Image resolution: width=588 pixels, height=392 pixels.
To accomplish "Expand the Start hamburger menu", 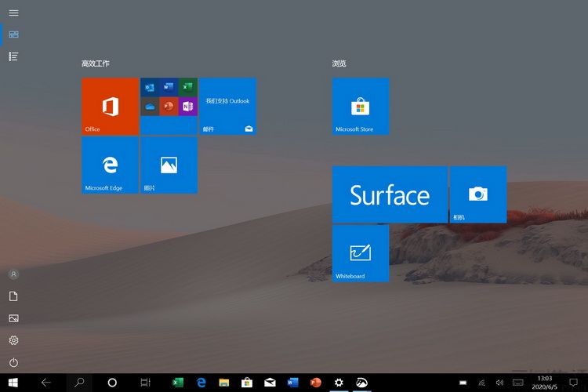I will (13, 13).
